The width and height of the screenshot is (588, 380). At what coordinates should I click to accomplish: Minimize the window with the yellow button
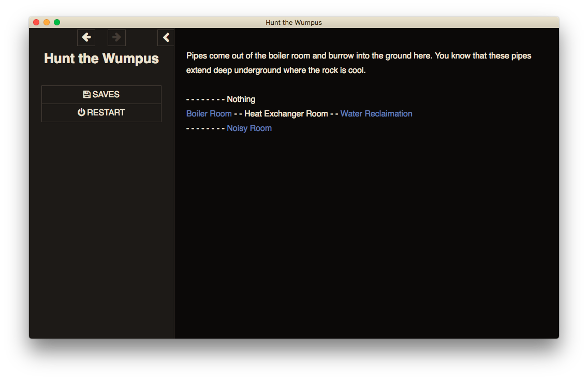click(47, 22)
